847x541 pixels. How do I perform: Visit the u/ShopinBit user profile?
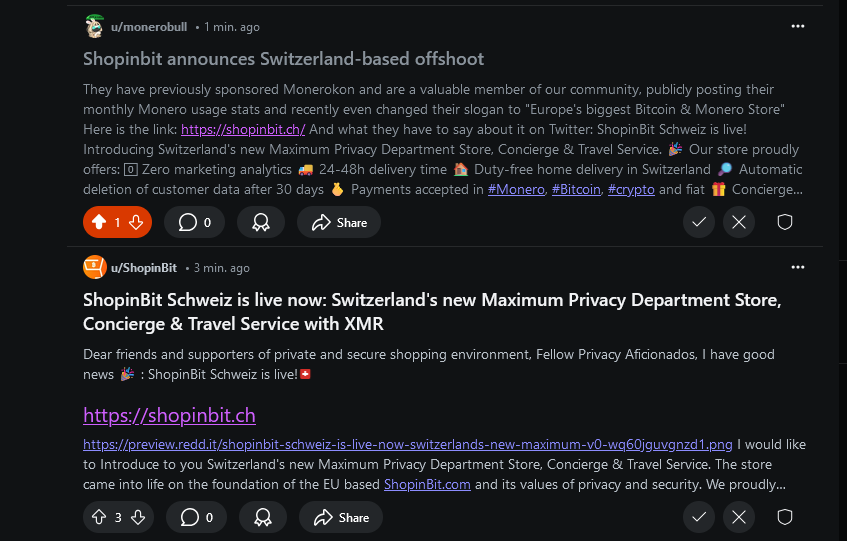pos(143,268)
